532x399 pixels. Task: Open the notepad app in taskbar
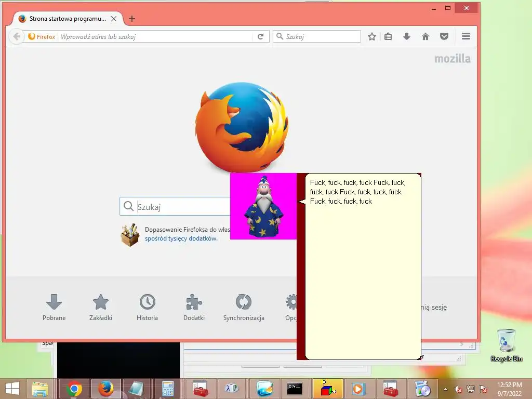(x=137, y=389)
